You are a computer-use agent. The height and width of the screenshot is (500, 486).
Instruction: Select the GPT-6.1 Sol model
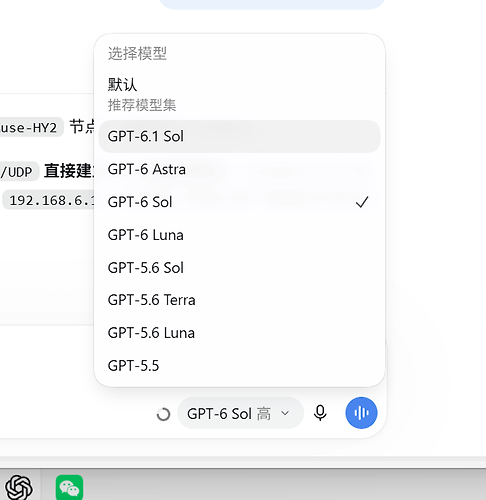point(239,136)
